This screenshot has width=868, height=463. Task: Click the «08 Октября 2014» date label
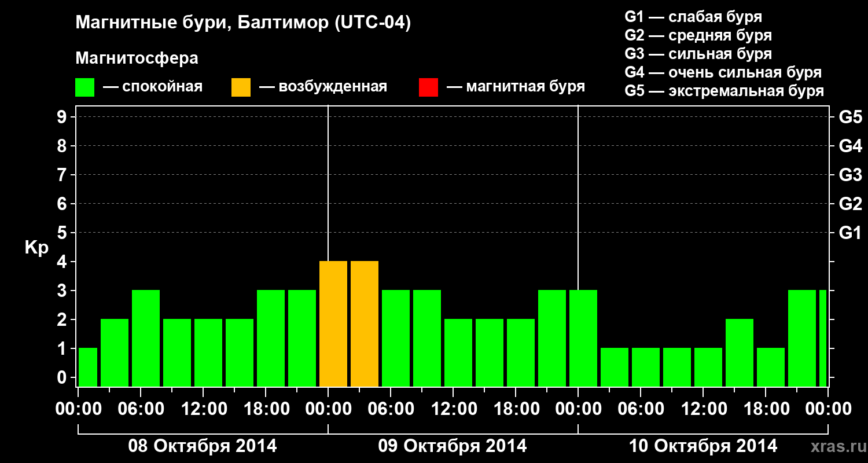tap(203, 446)
